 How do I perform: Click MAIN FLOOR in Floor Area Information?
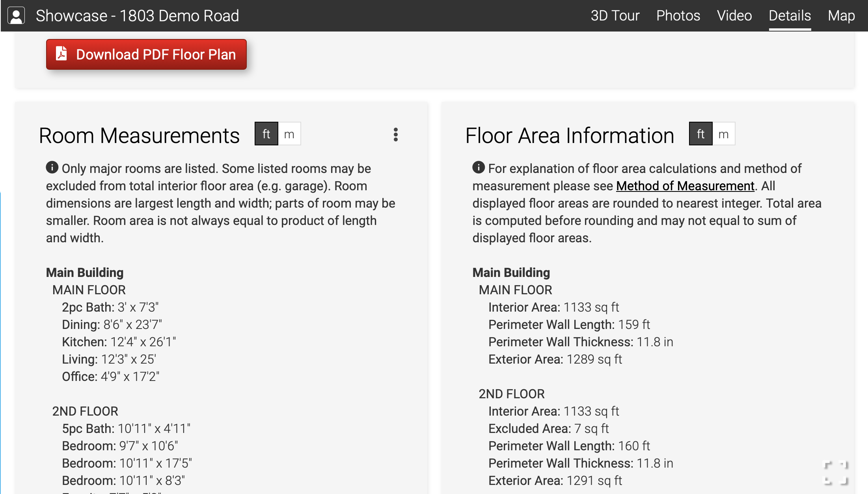click(x=516, y=290)
